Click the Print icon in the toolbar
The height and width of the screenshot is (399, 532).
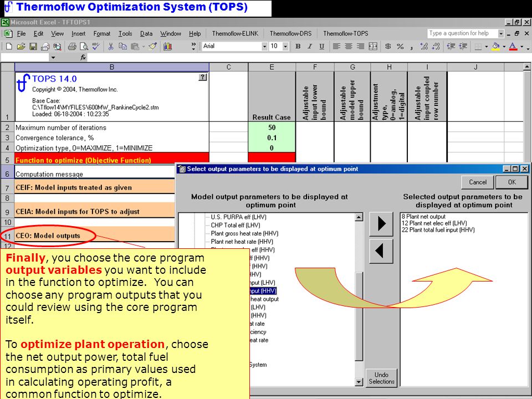coord(72,47)
